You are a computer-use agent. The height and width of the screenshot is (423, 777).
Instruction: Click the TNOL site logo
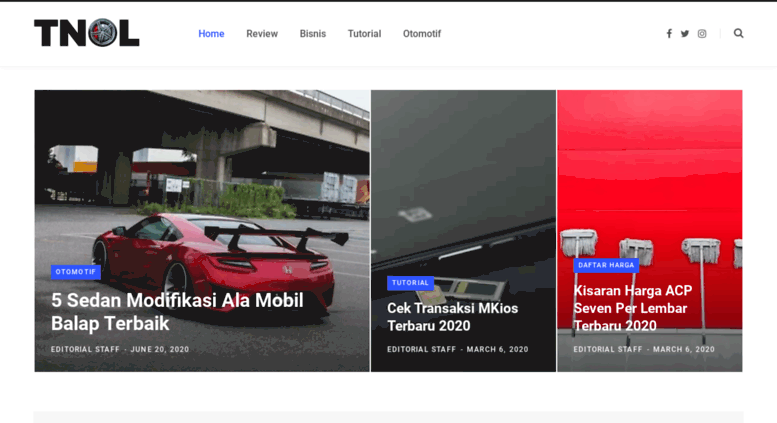87,33
